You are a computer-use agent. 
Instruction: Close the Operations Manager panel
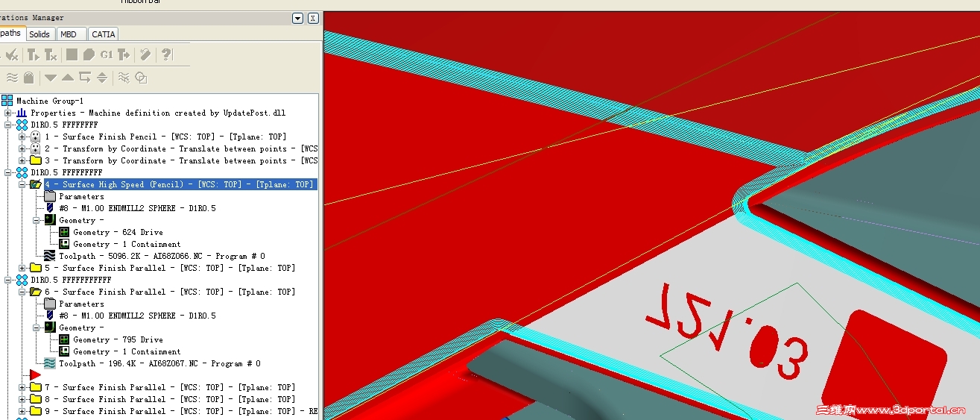(x=313, y=18)
